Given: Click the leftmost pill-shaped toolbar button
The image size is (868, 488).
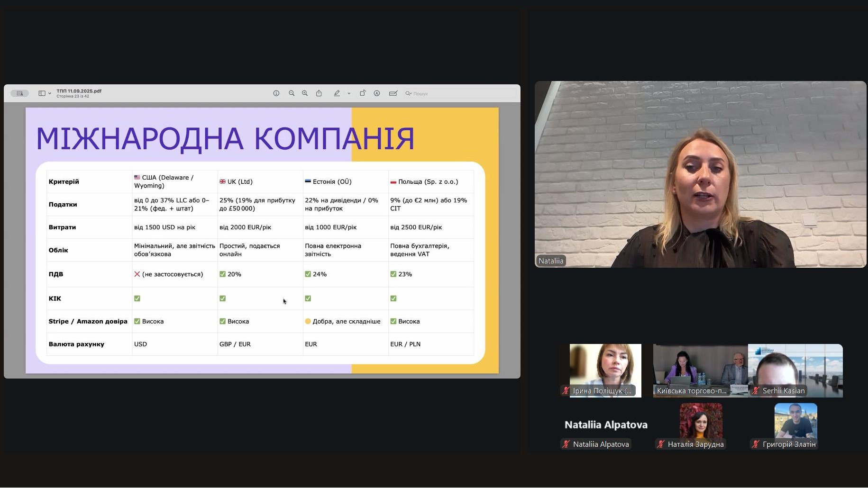Looking at the screenshot, I should click(x=20, y=93).
